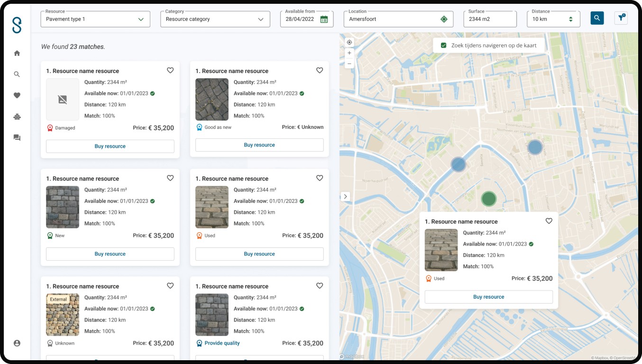Zoom in on the map

tap(349, 53)
